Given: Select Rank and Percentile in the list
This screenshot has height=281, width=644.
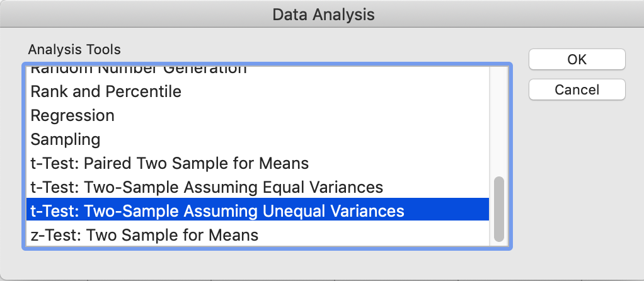Looking at the screenshot, I should [106, 92].
